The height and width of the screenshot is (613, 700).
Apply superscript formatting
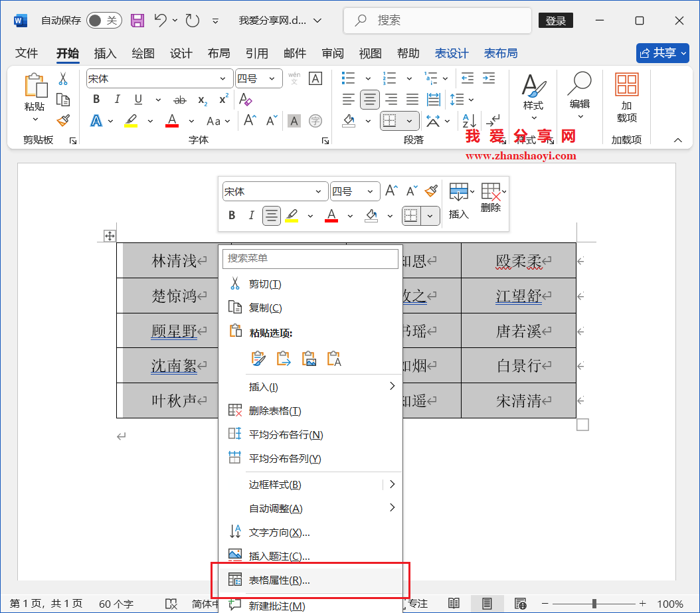223,99
